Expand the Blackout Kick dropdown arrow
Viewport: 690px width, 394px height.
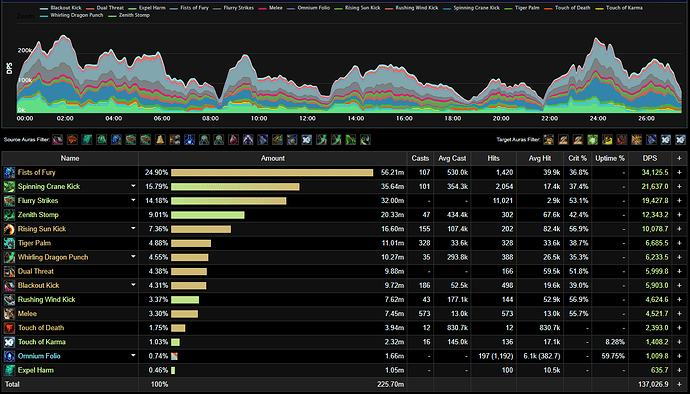coord(133,285)
